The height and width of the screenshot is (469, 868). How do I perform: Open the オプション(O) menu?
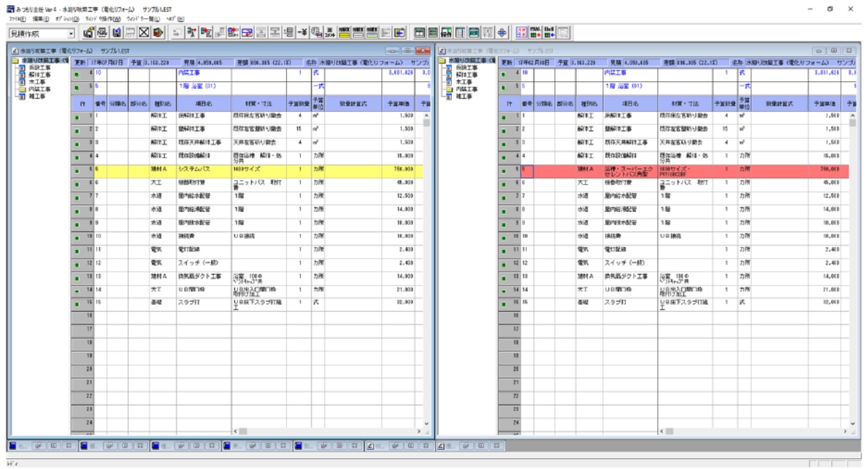[x=67, y=19]
